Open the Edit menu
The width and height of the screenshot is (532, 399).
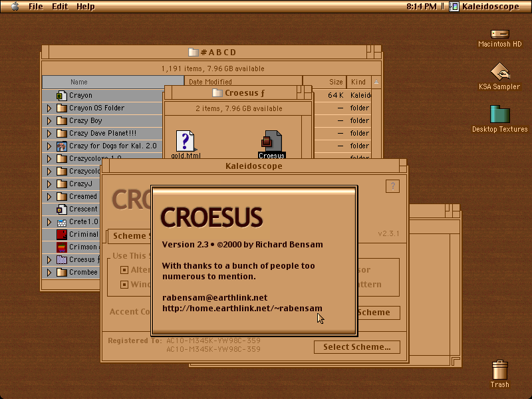[60, 7]
